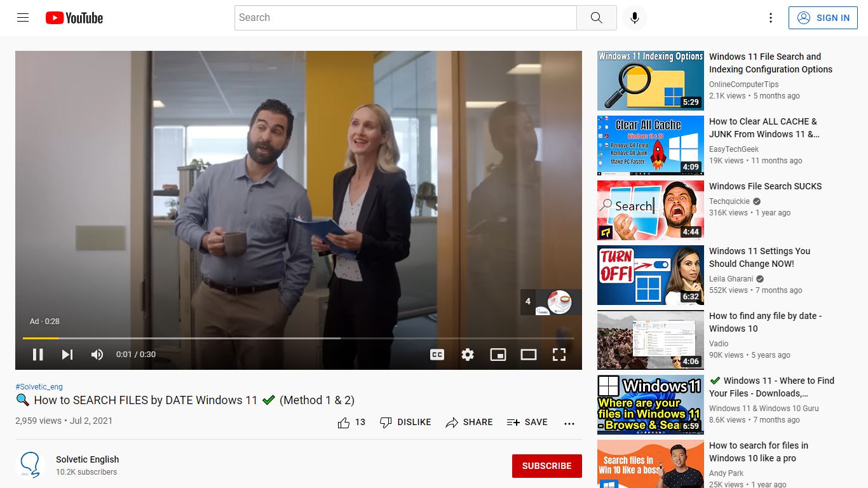
Task: Open 'Windows 11 - Where to Find Your Files'
Action: (x=772, y=387)
